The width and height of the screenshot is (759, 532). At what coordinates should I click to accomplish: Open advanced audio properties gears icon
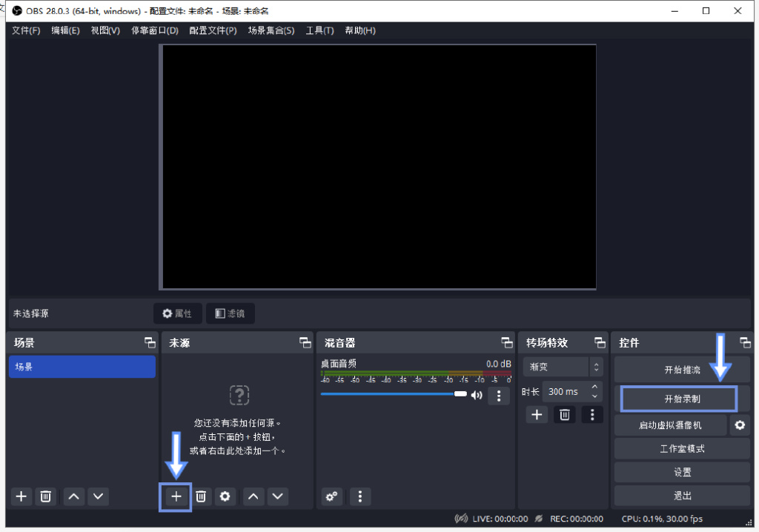pyautogui.click(x=332, y=496)
